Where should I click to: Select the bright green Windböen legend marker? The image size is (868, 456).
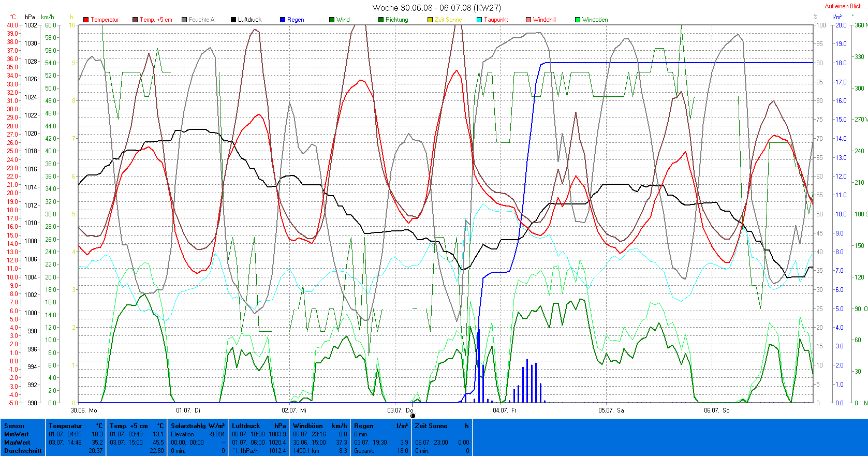click(x=578, y=20)
